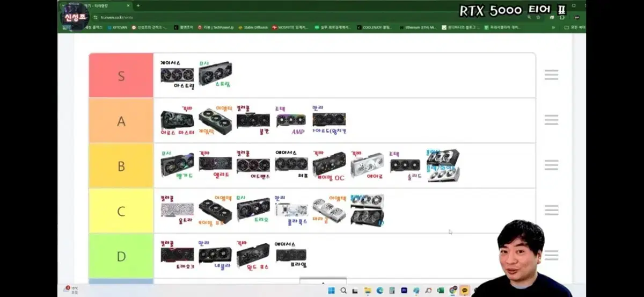Image resolution: width=644 pixels, height=297 pixels.
Task: Open the MOSFET bookmark
Action: [x=290, y=27]
